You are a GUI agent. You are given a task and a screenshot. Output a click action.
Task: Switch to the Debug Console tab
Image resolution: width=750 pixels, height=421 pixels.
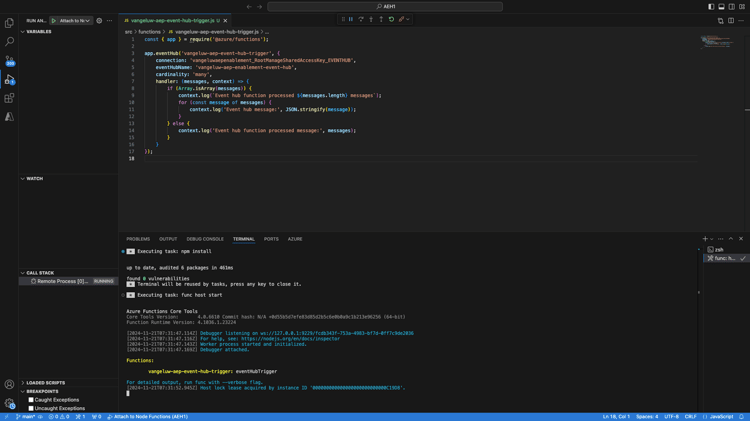205,239
